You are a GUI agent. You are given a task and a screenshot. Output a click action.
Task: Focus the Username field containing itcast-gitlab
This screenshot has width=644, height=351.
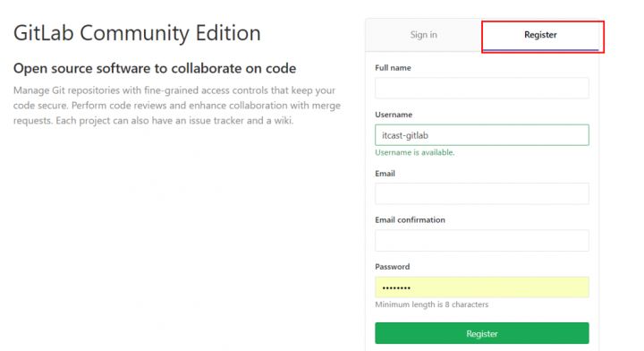482,135
